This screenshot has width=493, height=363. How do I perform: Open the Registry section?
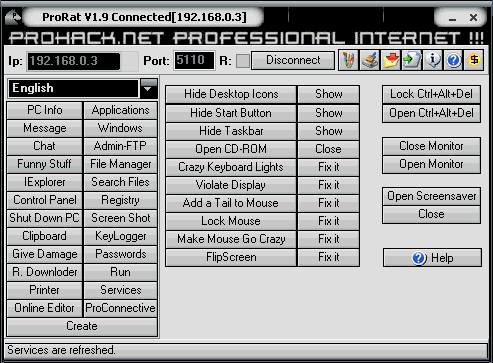coord(120,200)
